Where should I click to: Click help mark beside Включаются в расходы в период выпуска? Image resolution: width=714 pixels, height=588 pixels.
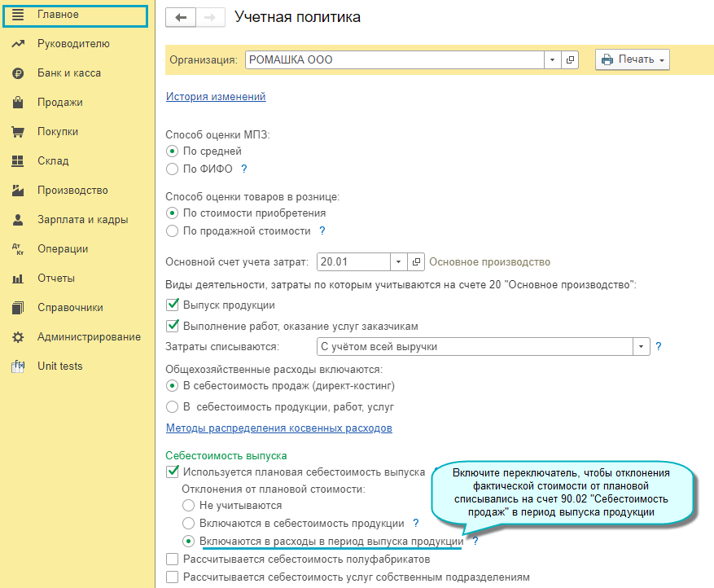coord(475,541)
